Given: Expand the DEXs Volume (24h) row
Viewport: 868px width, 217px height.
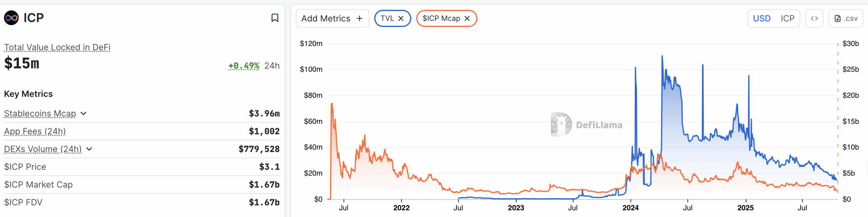Looking at the screenshot, I should click(89, 149).
